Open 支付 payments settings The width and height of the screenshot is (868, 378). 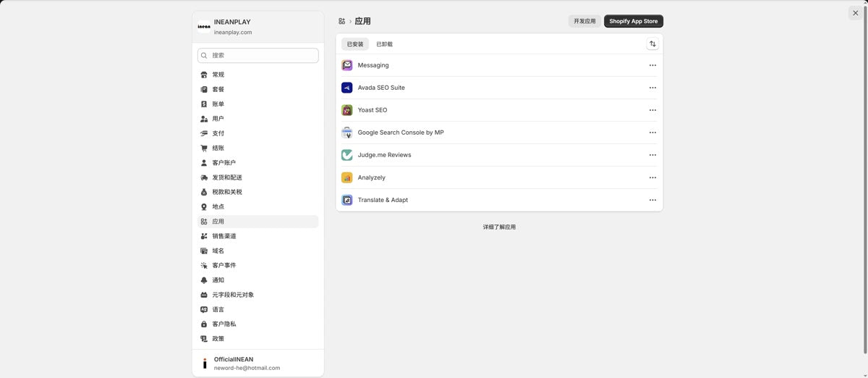click(x=258, y=133)
